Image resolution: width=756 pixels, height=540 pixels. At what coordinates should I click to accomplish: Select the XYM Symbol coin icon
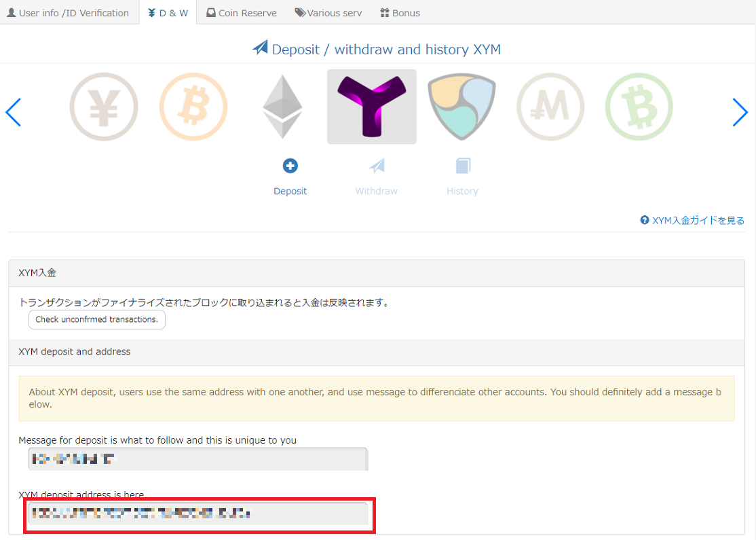(x=372, y=107)
